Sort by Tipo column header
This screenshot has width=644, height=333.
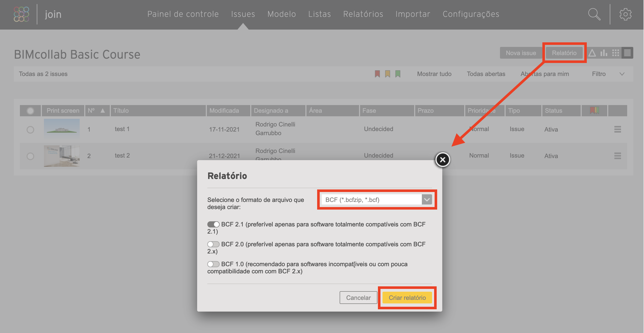[x=523, y=110]
